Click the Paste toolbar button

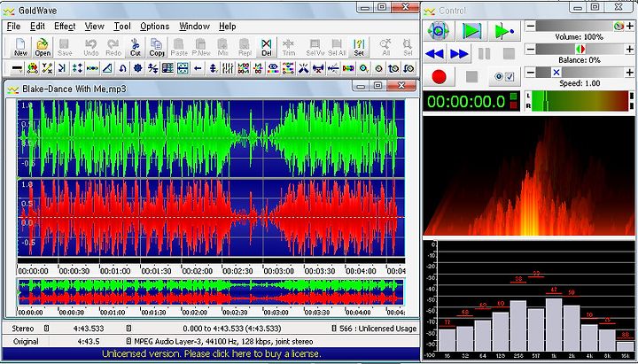(x=179, y=48)
